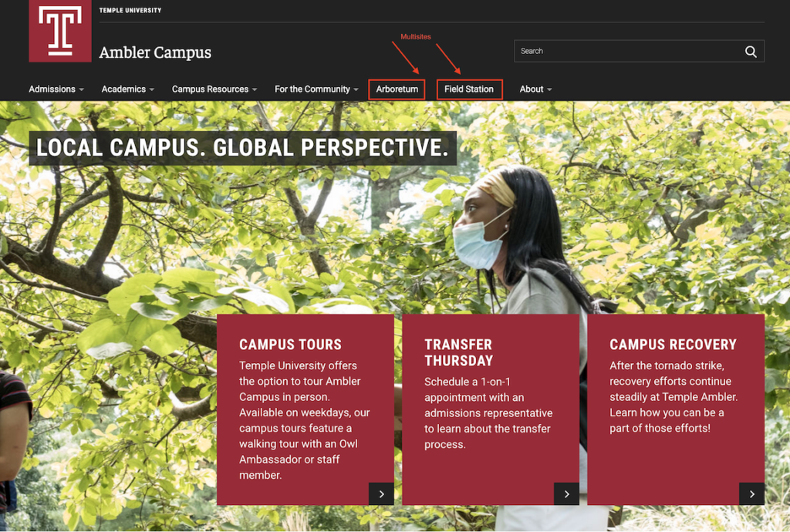Expand the Academics dropdown menu
The image size is (790, 532).
[128, 89]
